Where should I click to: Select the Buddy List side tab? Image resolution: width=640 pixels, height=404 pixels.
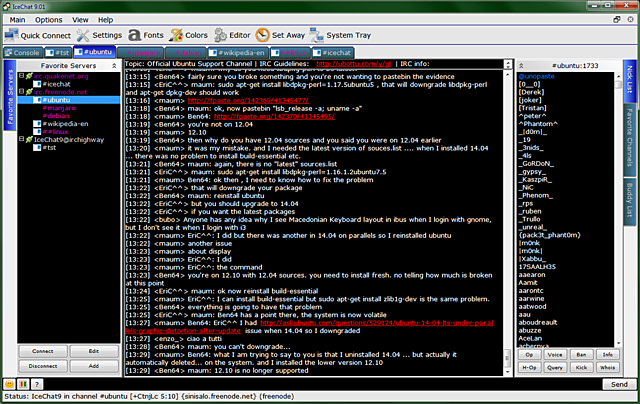pos(629,200)
